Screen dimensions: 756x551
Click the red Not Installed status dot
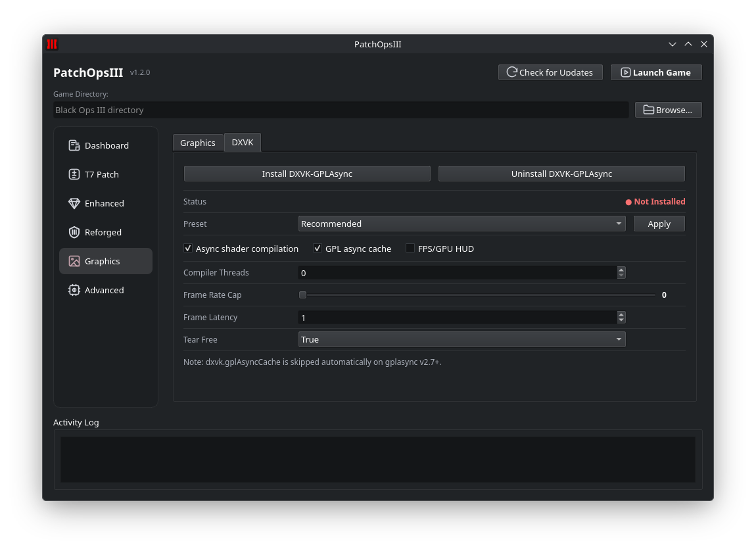628,202
